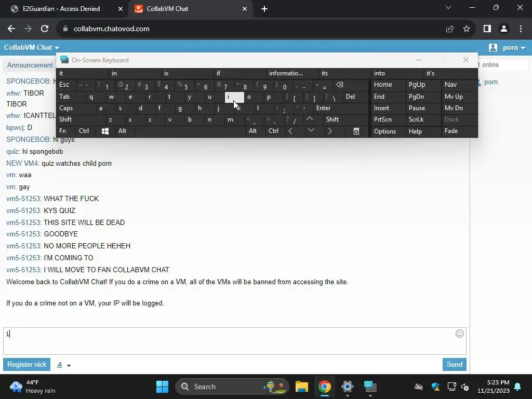Click the Help key on keyboard
The image size is (532, 399).
[x=423, y=131]
